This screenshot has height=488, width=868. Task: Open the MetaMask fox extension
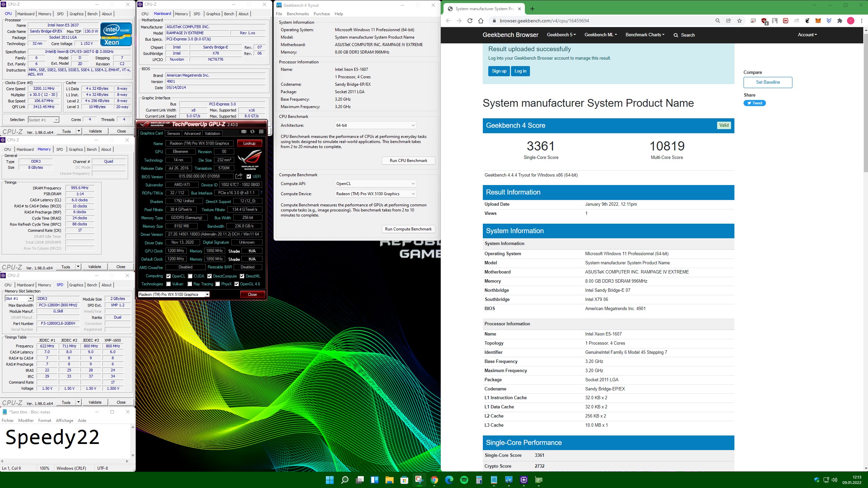click(x=818, y=21)
